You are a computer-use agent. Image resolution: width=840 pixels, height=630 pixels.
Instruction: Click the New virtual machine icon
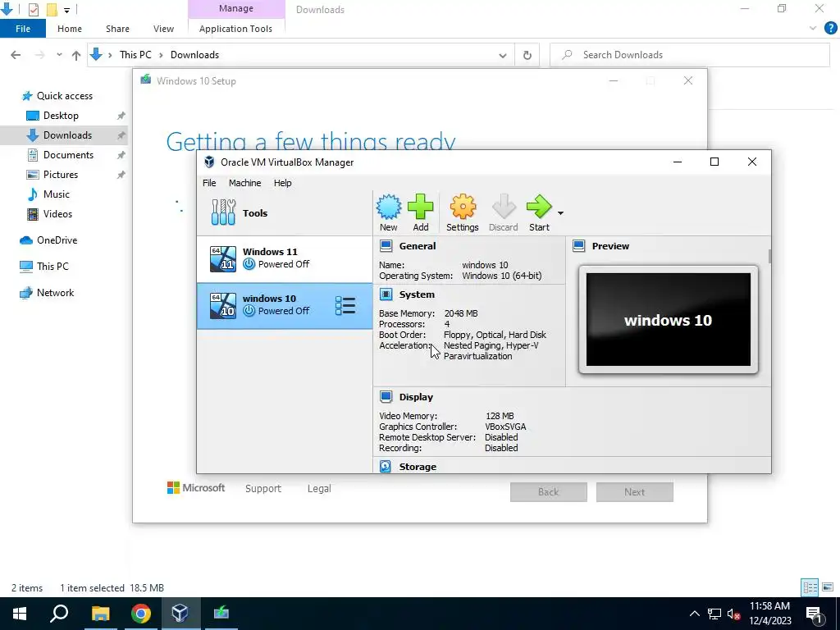click(x=388, y=207)
